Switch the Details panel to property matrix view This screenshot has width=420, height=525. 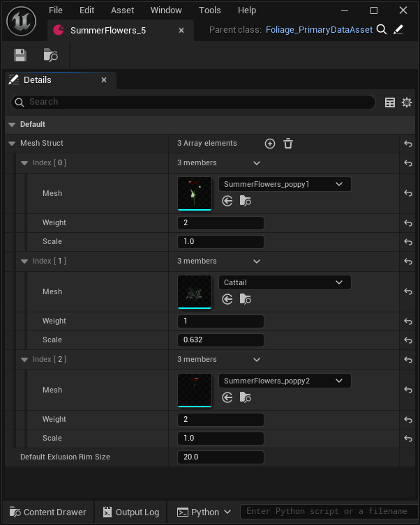[389, 102]
